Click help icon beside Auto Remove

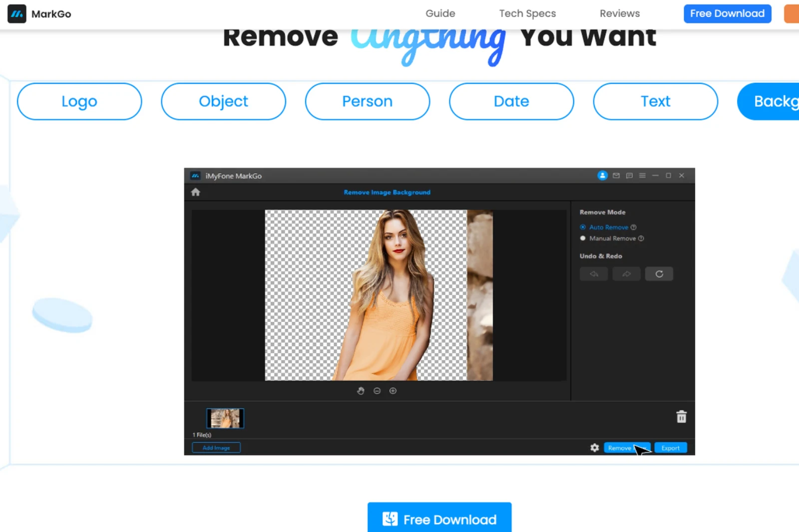point(633,227)
